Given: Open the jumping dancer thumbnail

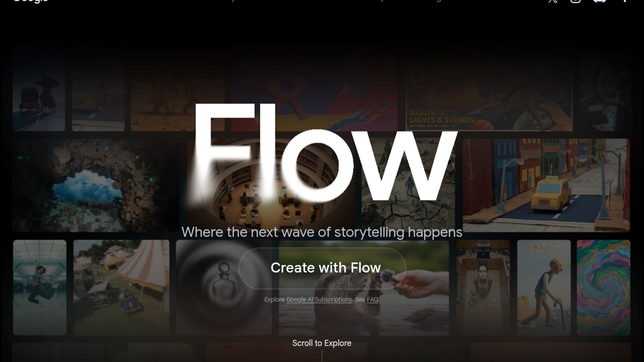Looking at the screenshot, I should pyautogui.click(x=40, y=287).
